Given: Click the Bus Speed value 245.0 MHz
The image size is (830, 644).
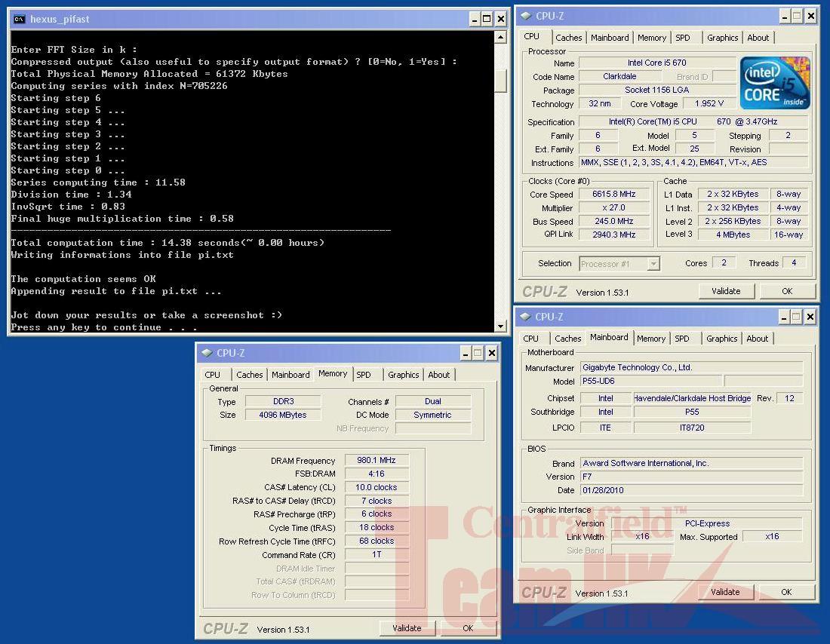Looking at the screenshot, I should 613,221.
